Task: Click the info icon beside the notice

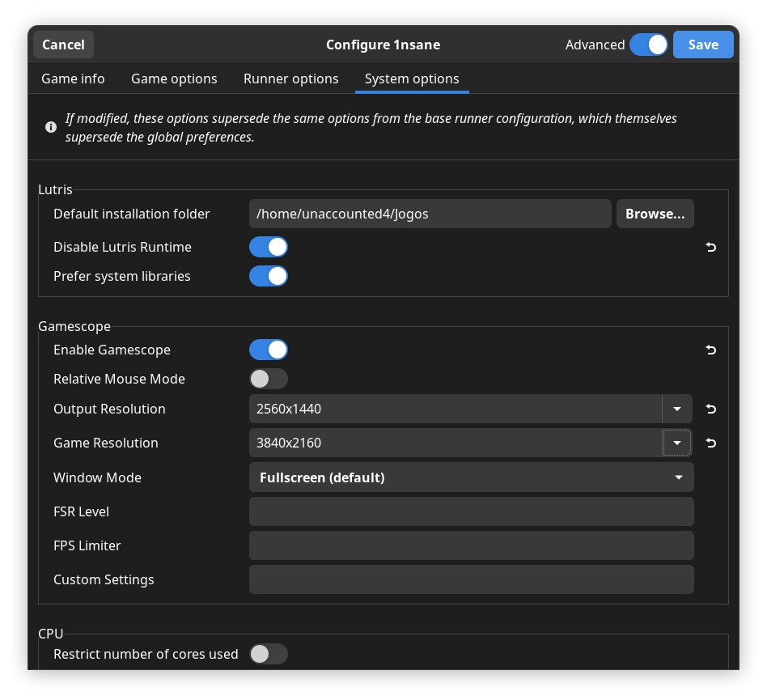Action: 51,127
